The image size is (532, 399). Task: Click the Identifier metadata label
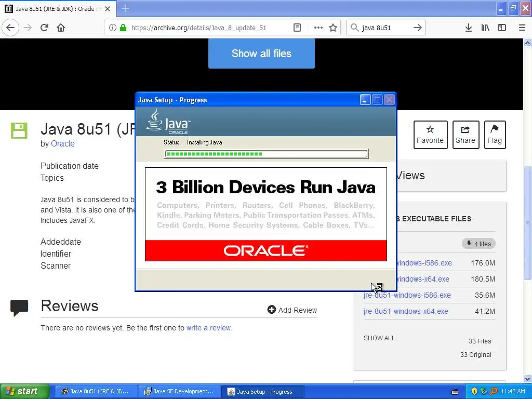[56, 254]
